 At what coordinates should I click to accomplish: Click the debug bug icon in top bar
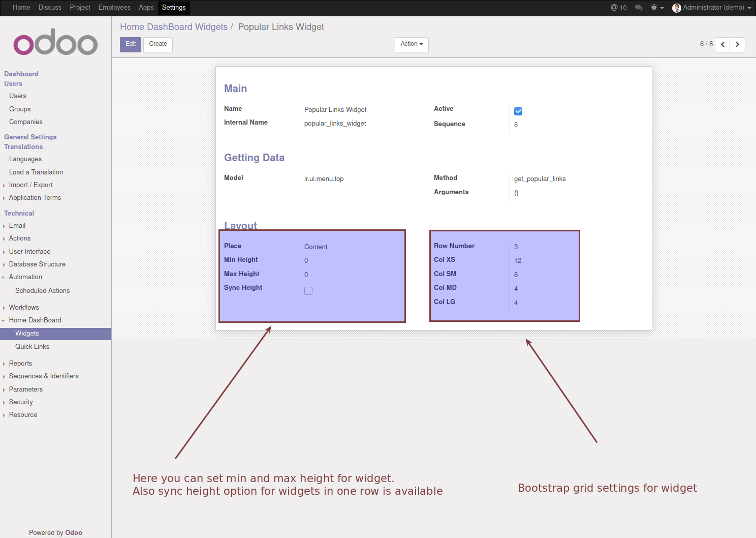click(x=654, y=8)
